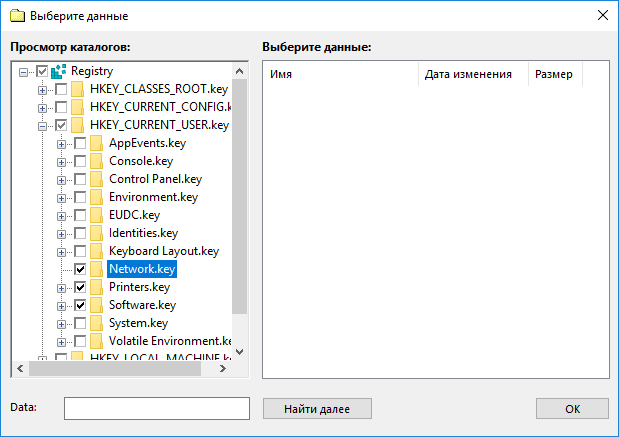Image resolution: width=619 pixels, height=437 pixels.
Task: Expand the System.key node
Action: [x=61, y=324]
